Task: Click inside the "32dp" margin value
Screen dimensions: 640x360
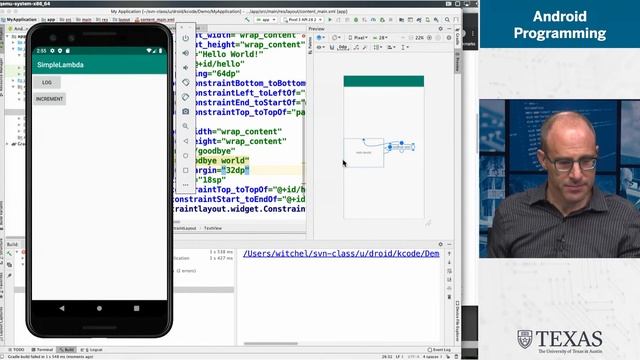Action: (237, 170)
